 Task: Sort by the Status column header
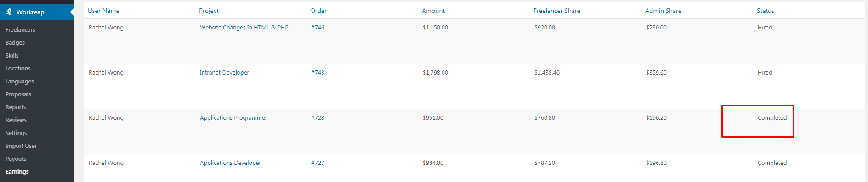tap(766, 11)
